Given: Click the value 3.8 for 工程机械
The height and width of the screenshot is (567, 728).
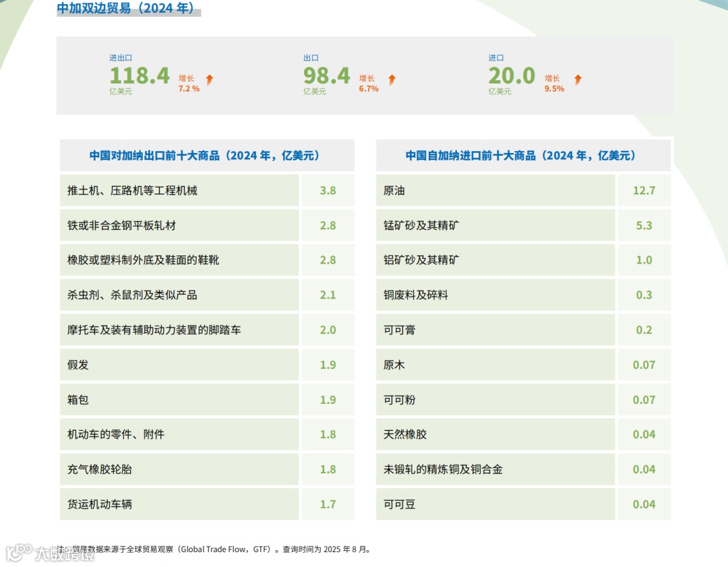Looking at the screenshot, I should [x=328, y=190].
